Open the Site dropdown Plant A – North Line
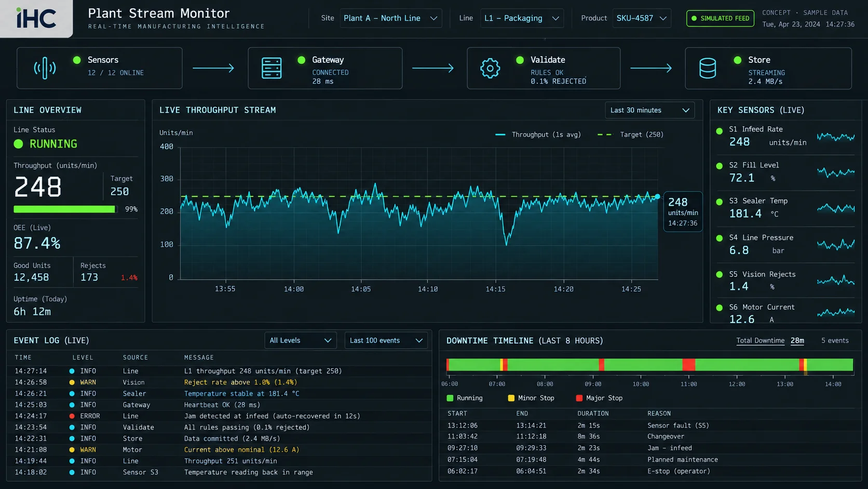The height and width of the screenshot is (489, 868). coord(391,18)
